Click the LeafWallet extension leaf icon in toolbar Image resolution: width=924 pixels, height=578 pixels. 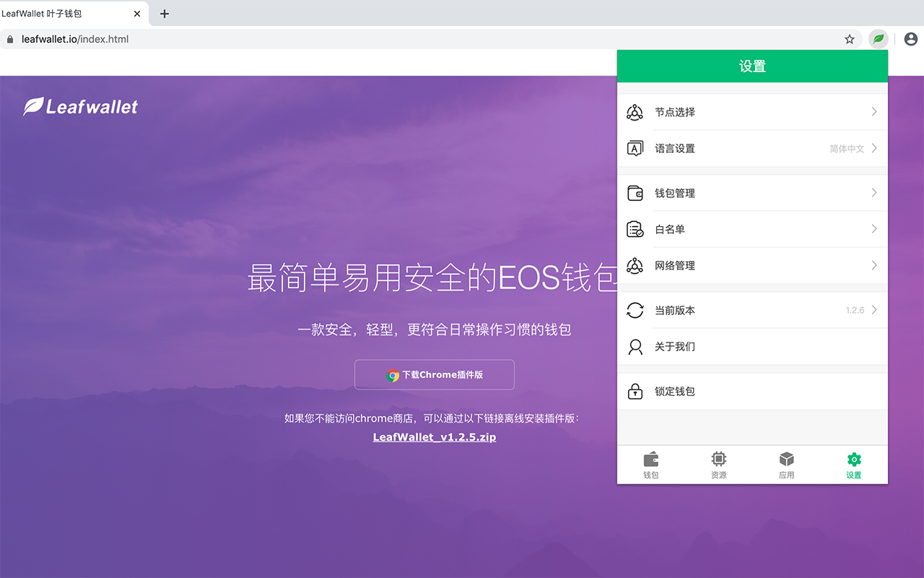(878, 39)
